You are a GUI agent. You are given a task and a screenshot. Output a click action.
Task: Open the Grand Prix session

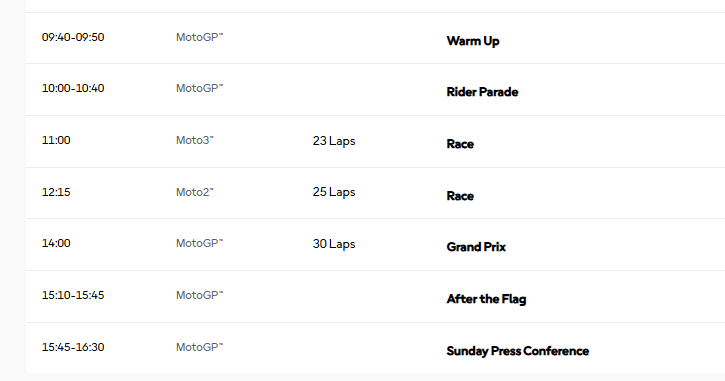tap(476, 247)
